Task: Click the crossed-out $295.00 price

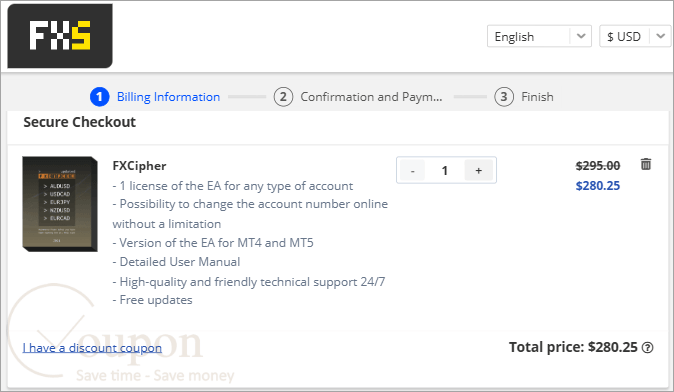Action: coord(597,165)
